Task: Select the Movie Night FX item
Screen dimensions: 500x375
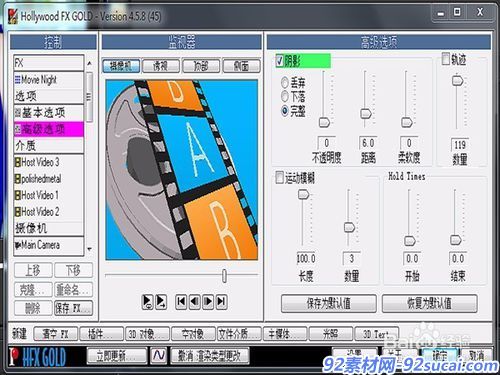Action: tap(49, 80)
